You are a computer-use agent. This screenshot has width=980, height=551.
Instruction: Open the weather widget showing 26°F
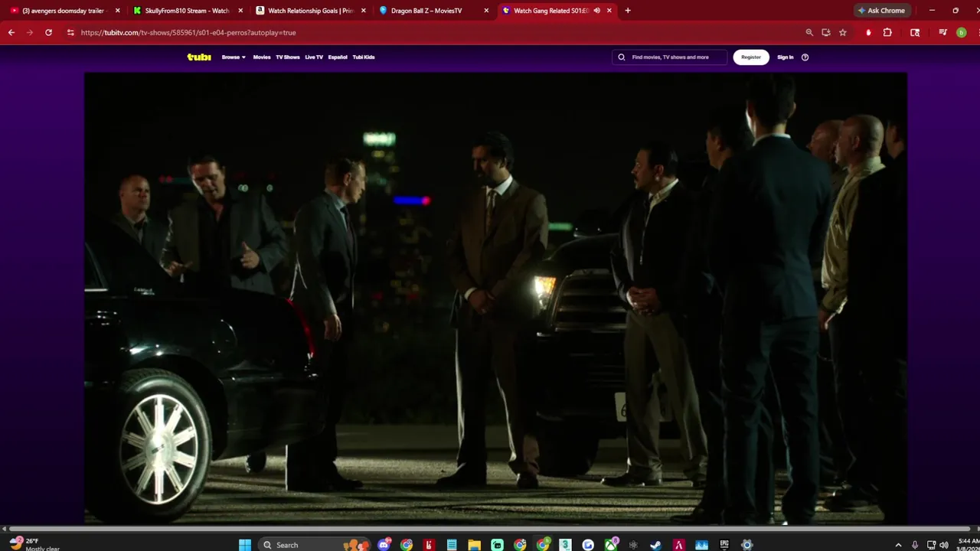tap(34, 544)
